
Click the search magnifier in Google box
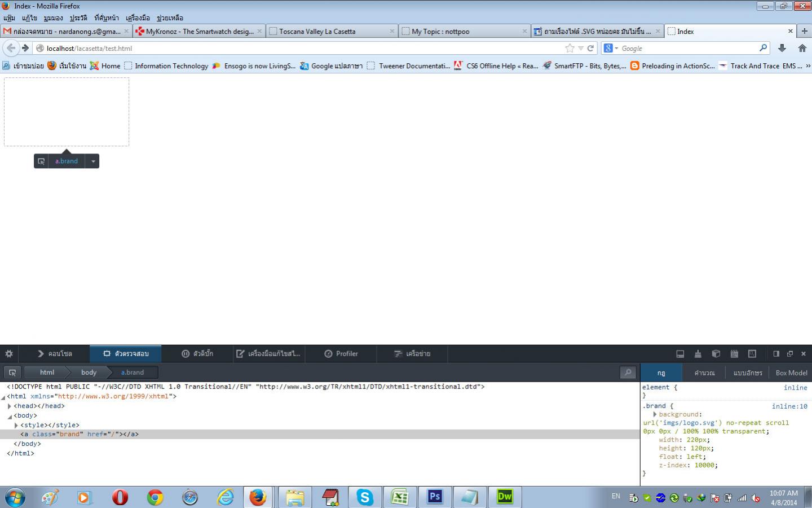763,48
